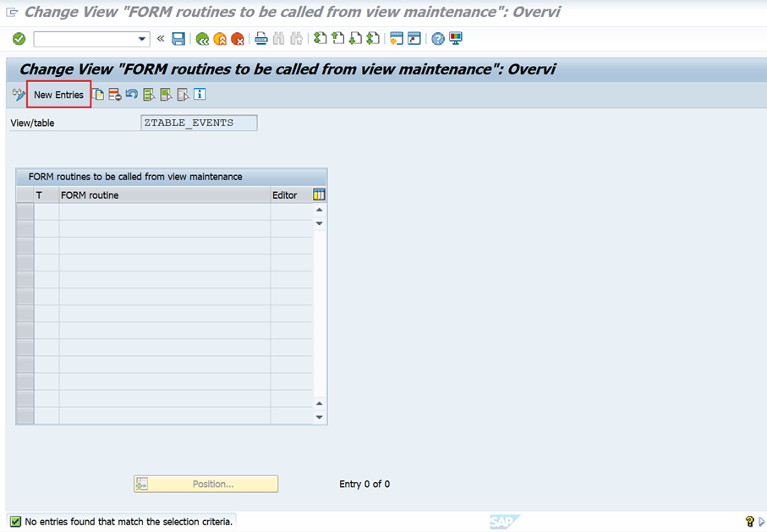
Task: Show details via the blue information icon
Action: pos(199,94)
